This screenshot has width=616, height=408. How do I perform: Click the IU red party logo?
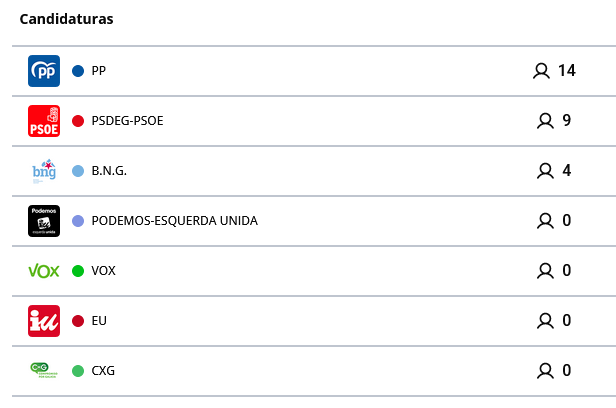point(44,321)
